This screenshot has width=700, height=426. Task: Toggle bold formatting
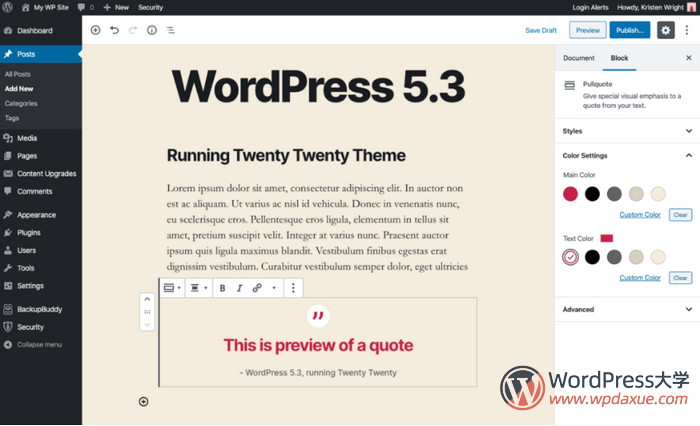coord(222,288)
